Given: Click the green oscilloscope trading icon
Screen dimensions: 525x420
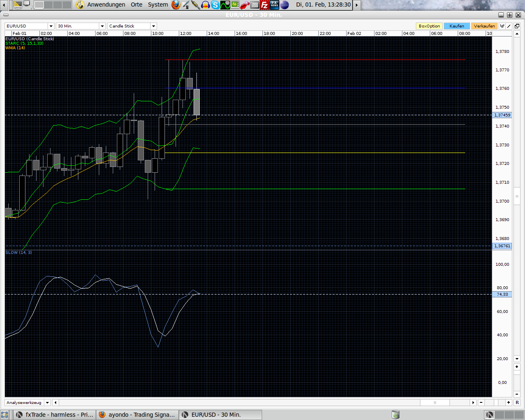Looking at the screenshot, I should coord(225,5).
